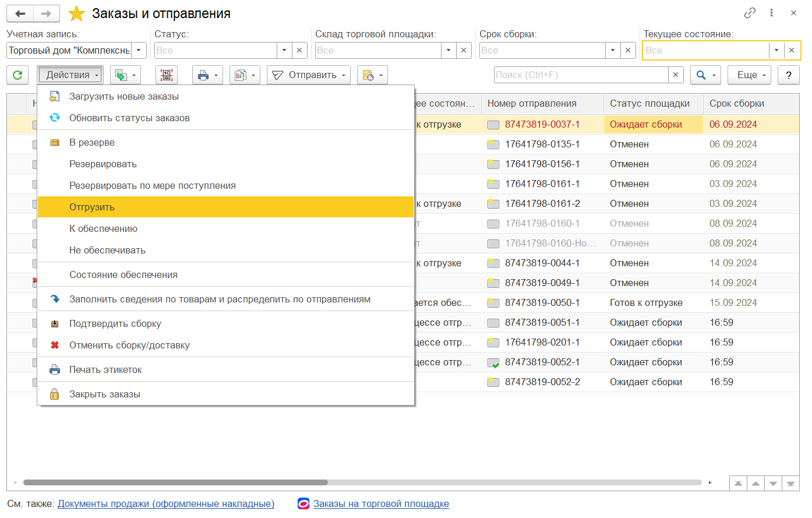Screen dimensions: 812x518
Task: Open the Документы продажи link
Action: point(166,504)
